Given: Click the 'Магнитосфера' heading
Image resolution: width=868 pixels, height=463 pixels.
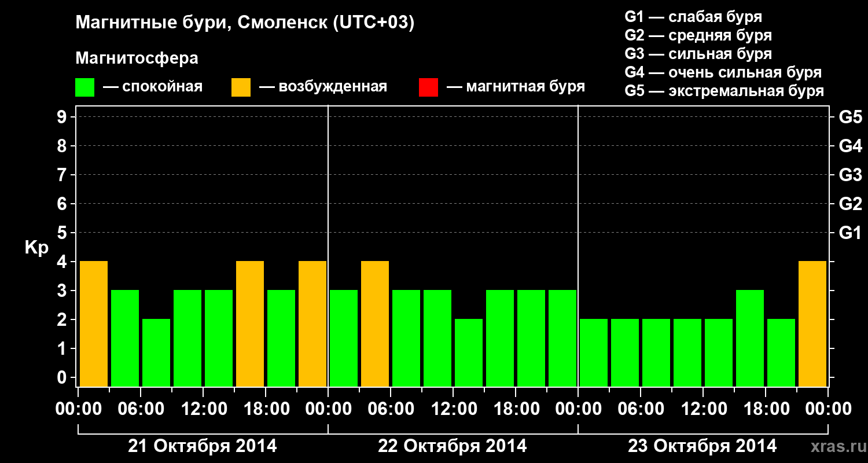Looking at the screenshot, I should 137,58.
